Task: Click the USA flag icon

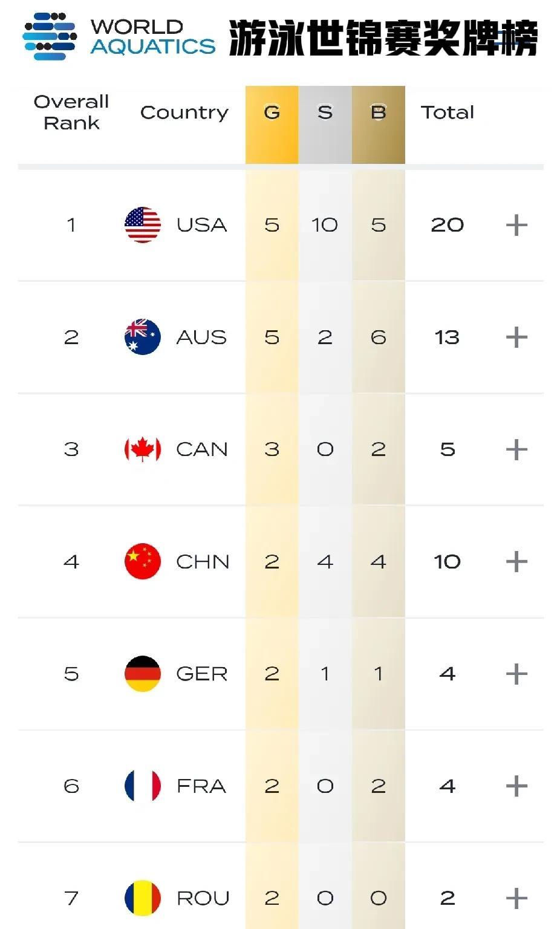Action: [x=143, y=225]
